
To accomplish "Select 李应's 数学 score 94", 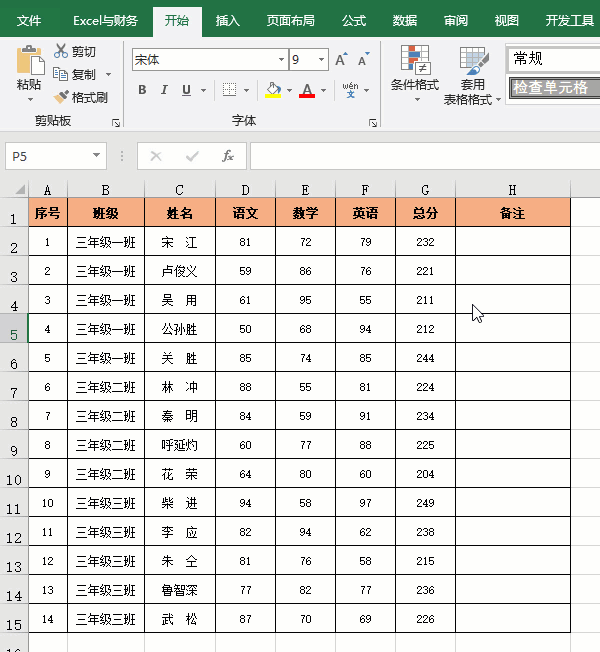I will tap(306, 531).
